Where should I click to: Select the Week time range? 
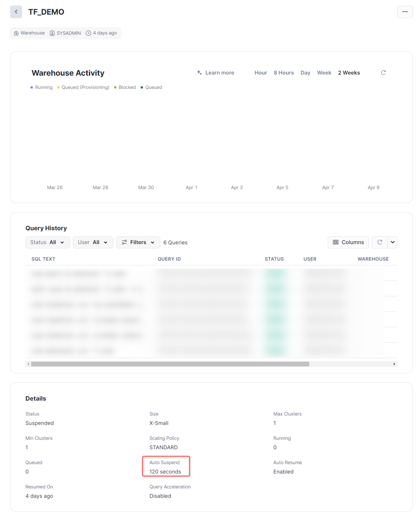324,72
